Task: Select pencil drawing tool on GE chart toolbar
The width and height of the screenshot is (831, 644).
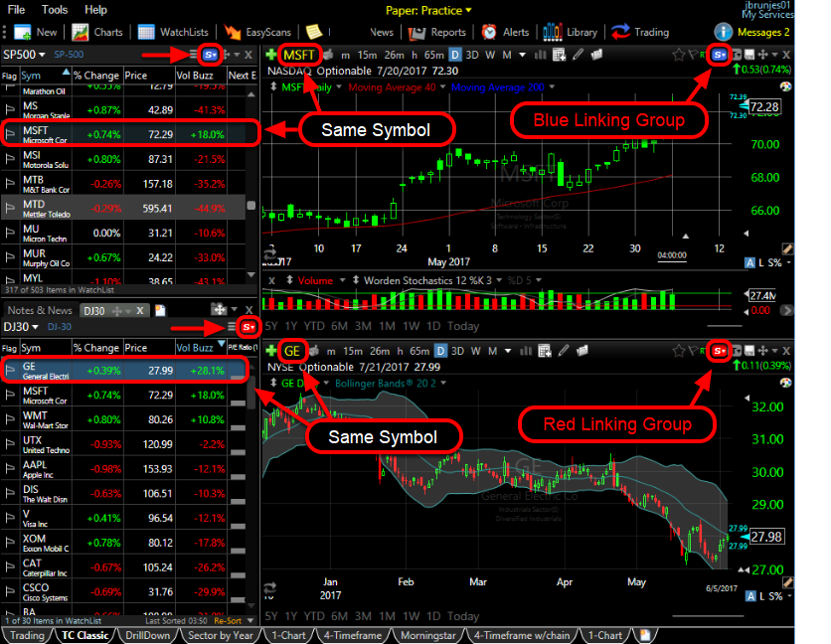Action: pyautogui.click(x=563, y=351)
